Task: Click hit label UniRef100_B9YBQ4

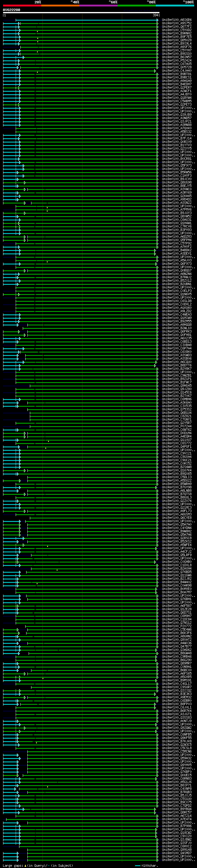Action: click(x=177, y=809)
